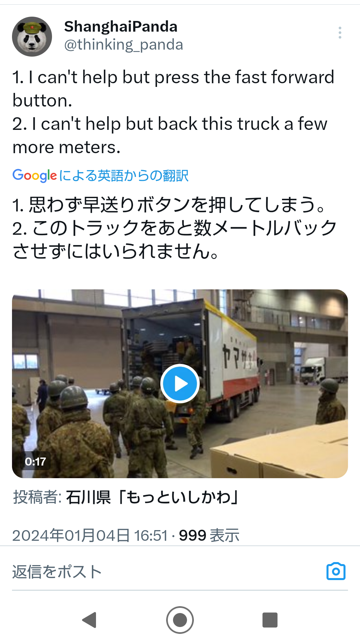This screenshot has width=360, height=644.
Task: Tap the original English tweet text
Action: tap(173, 112)
